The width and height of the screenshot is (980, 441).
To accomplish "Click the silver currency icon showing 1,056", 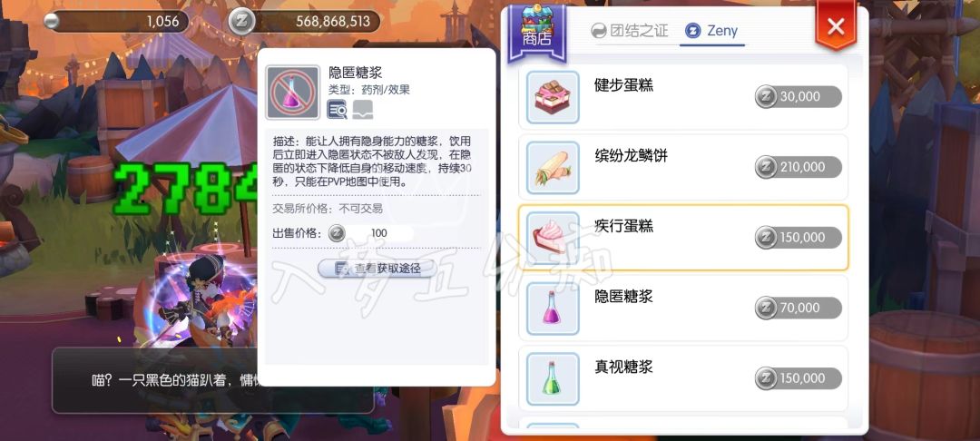I will 53,21.
